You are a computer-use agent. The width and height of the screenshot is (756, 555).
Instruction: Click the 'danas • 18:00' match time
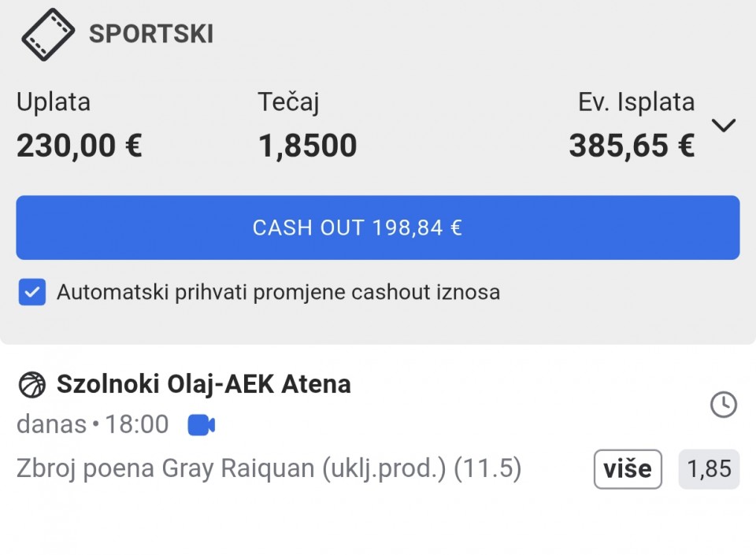click(92, 425)
